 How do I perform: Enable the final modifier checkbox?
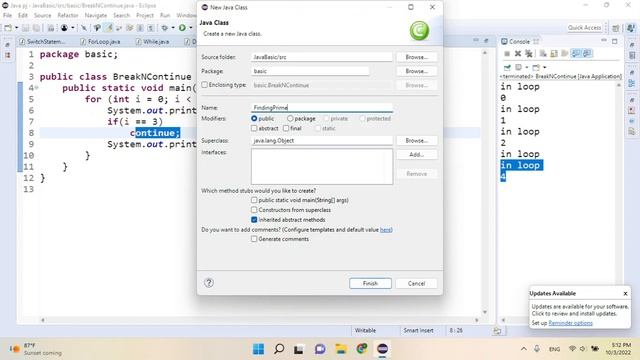(286, 128)
